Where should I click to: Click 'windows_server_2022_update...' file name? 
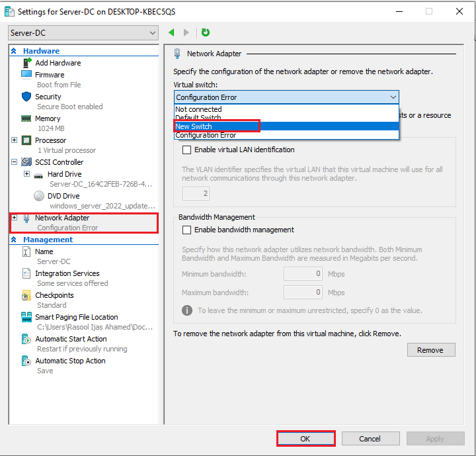tap(102, 206)
